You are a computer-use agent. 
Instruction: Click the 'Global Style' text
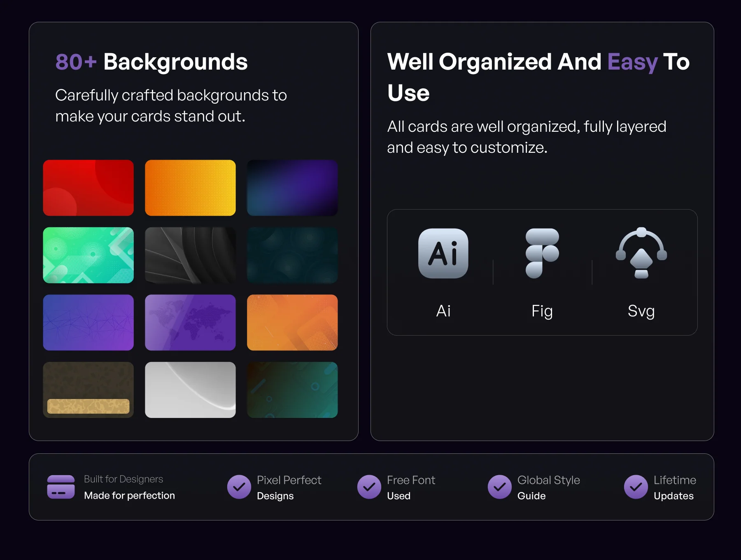pos(548,481)
